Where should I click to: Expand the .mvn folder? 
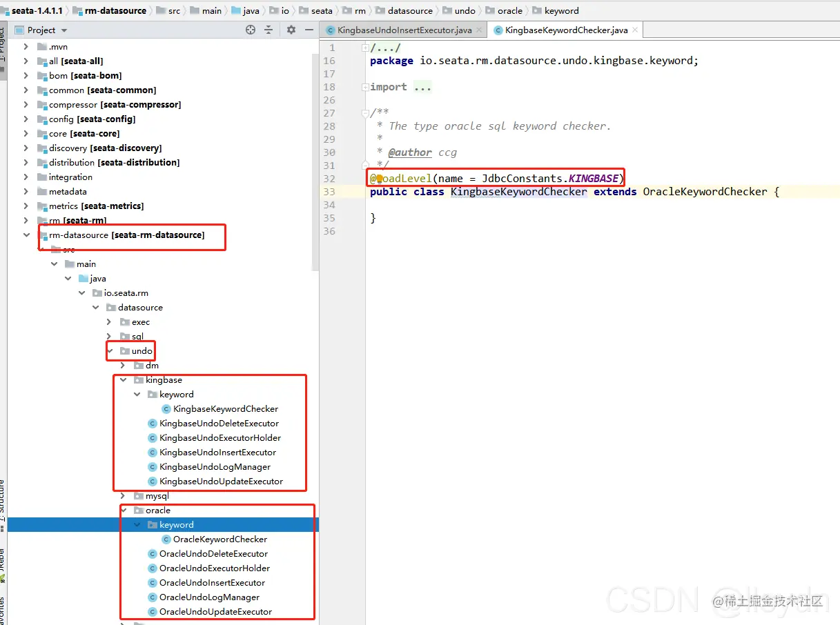26,47
